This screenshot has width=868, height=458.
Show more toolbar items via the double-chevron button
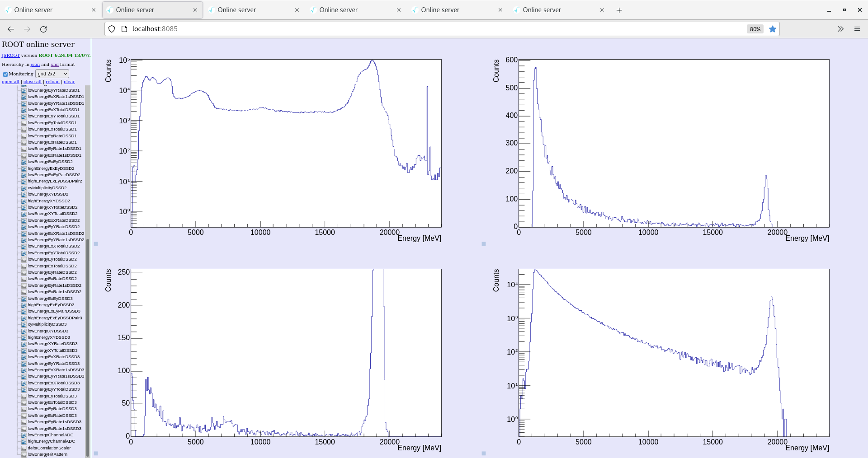pyautogui.click(x=840, y=29)
